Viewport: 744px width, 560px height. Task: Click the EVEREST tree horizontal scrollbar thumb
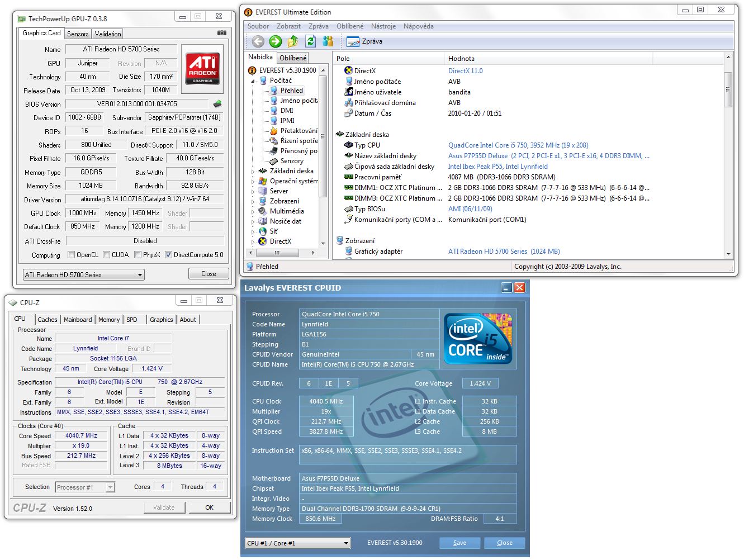[x=277, y=253]
